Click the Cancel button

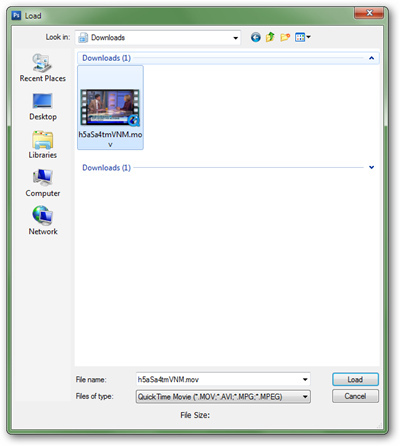pyautogui.click(x=355, y=396)
